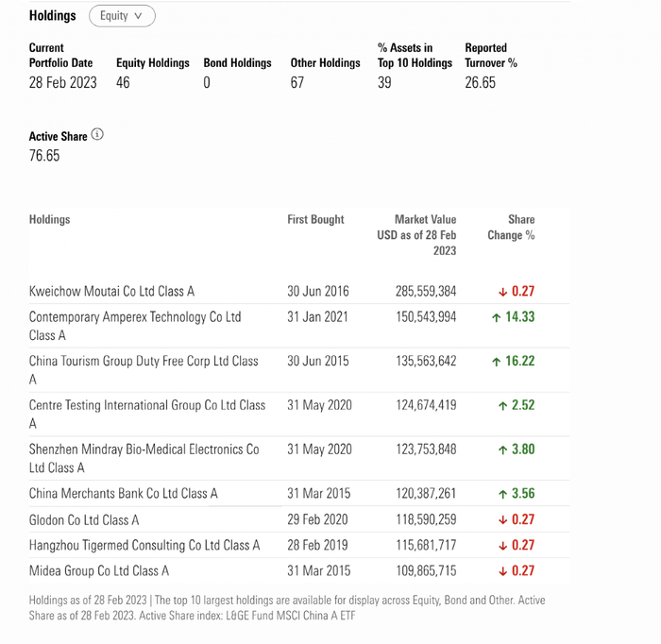
Task: Select the 115,681,717 market value cell
Action: pyautogui.click(x=426, y=546)
